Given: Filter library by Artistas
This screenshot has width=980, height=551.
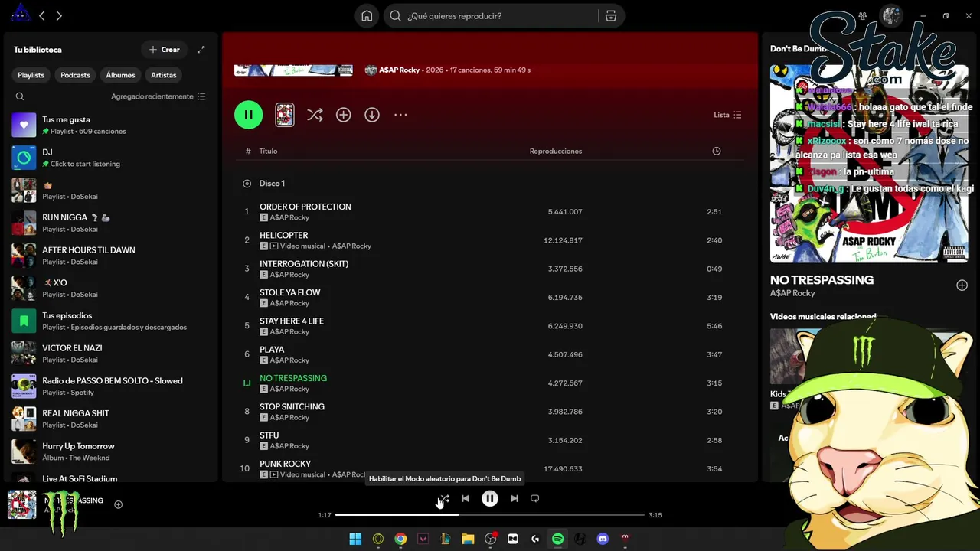Looking at the screenshot, I should pyautogui.click(x=164, y=75).
